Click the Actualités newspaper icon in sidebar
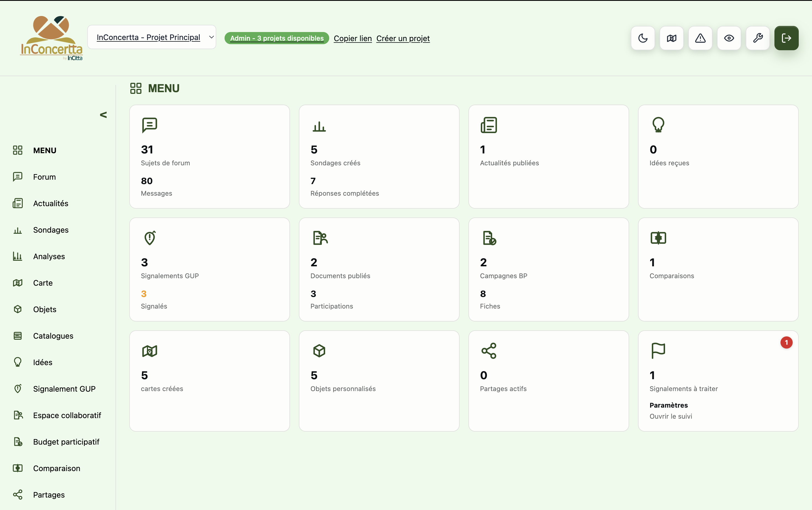812x510 pixels. click(17, 203)
